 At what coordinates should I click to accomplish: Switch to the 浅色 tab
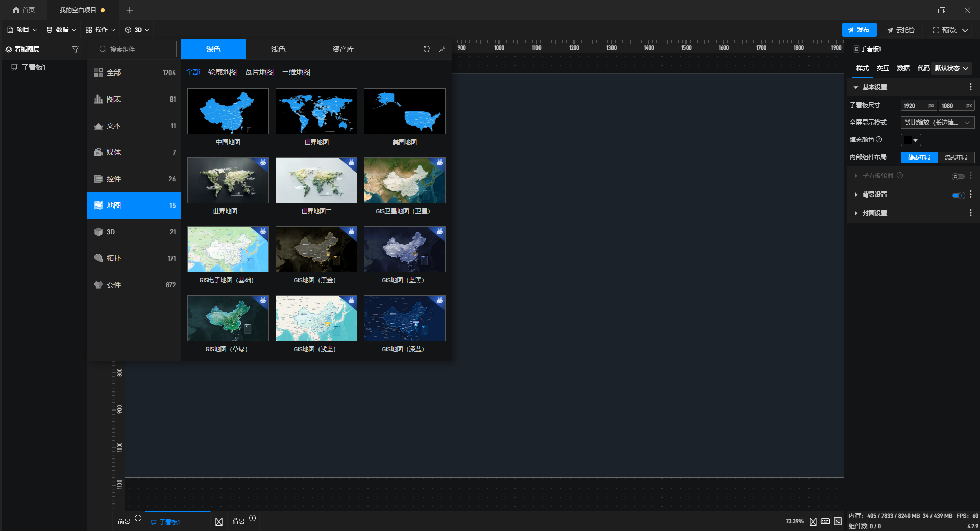278,49
